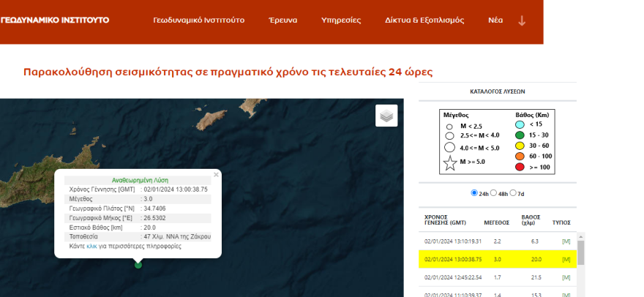Open the map layers switcher icon

pyautogui.click(x=386, y=116)
